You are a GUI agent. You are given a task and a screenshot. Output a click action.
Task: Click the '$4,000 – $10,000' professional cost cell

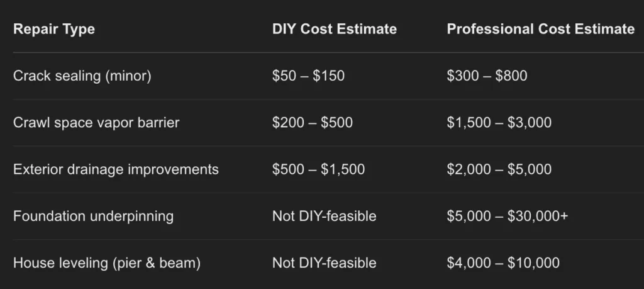(x=503, y=263)
